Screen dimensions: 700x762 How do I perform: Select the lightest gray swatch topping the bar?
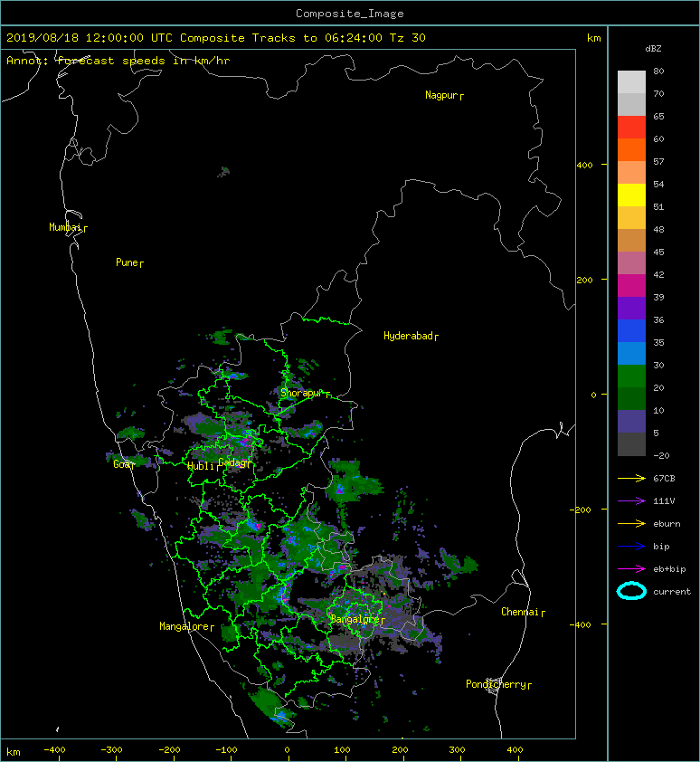click(x=631, y=82)
